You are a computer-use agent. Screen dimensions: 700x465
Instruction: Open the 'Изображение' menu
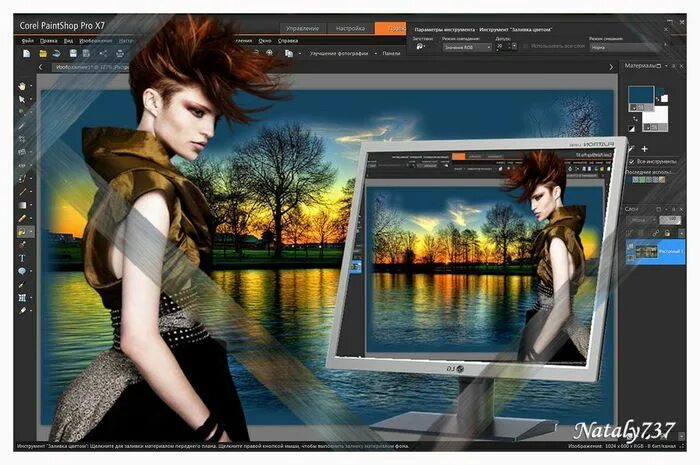click(96, 41)
